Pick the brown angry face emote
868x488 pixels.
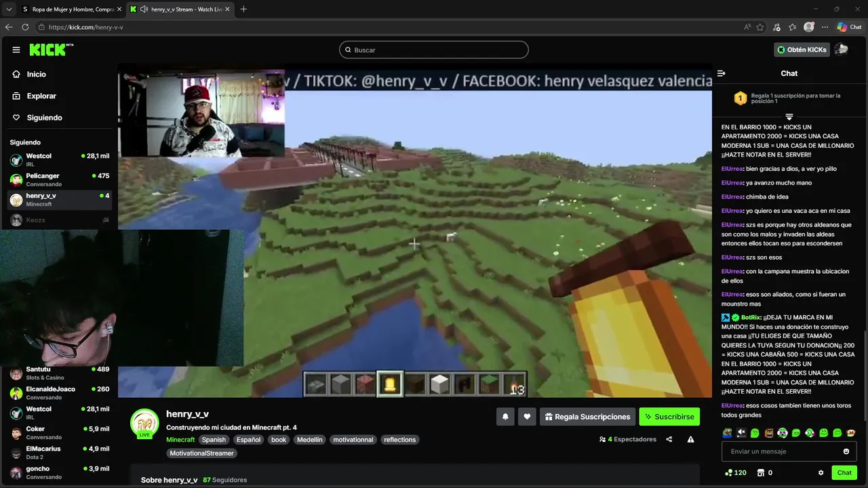[x=768, y=432]
